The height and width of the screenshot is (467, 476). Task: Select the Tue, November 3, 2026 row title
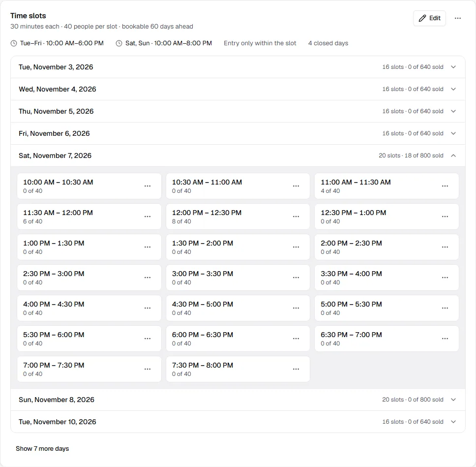pos(56,67)
